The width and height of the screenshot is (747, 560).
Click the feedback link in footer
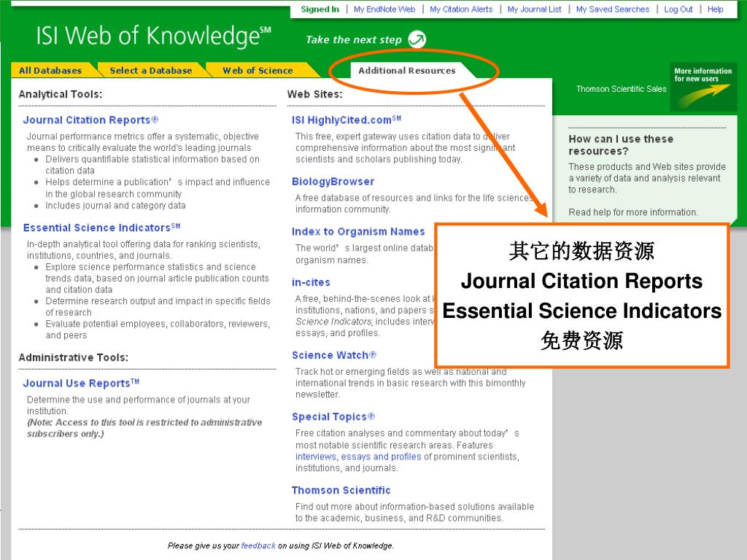pos(258,545)
